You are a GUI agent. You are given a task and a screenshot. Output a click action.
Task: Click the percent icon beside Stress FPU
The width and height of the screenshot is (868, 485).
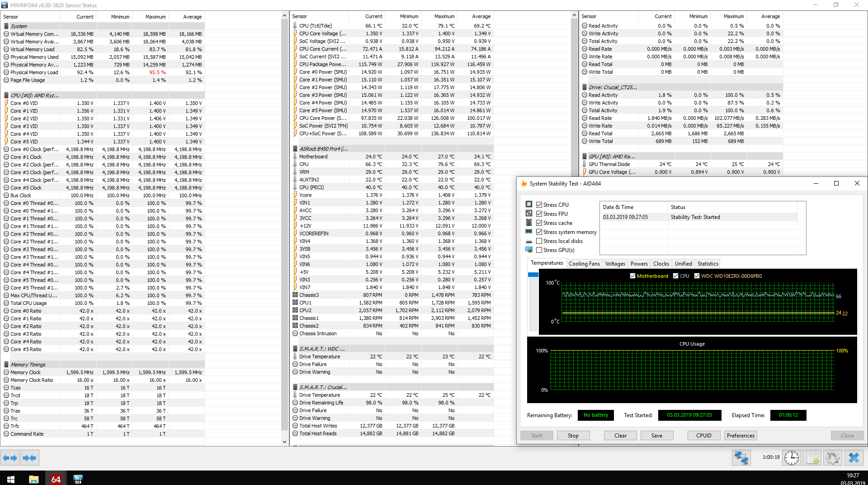529,214
